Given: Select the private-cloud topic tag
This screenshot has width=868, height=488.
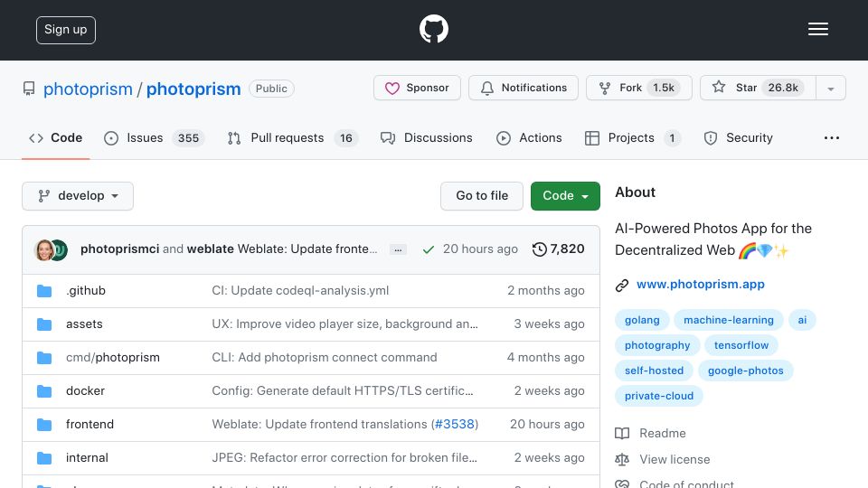Looking at the screenshot, I should click(x=659, y=396).
